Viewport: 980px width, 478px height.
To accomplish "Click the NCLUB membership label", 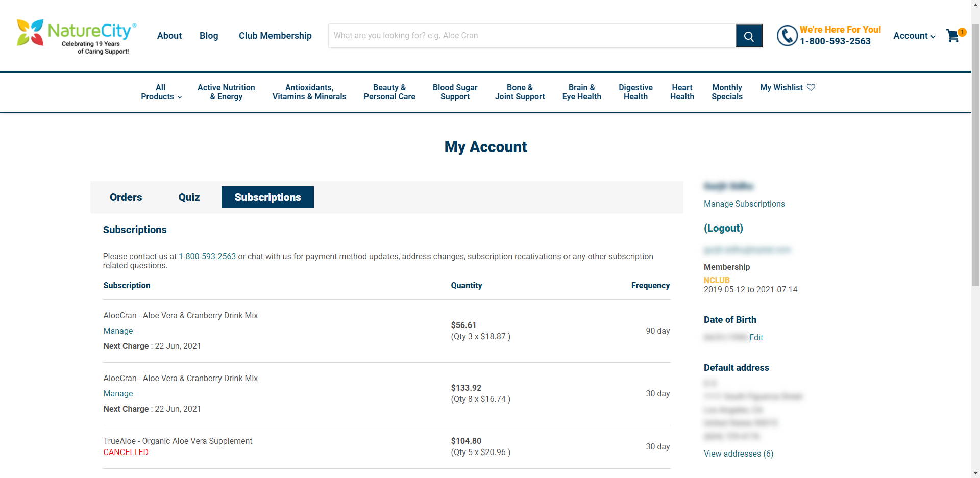I will [717, 280].
